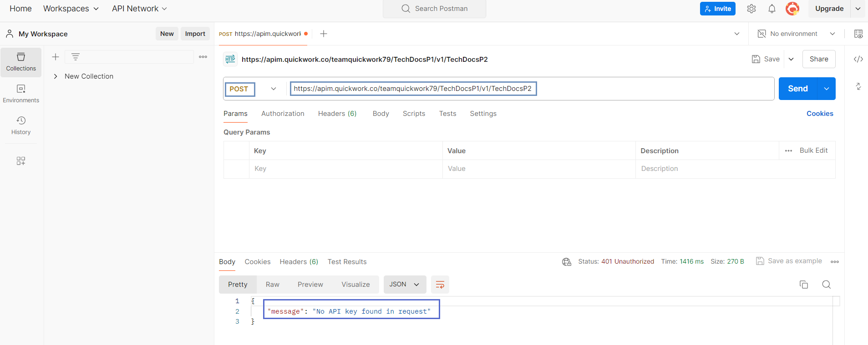Image resolution: width=868 pixels, height=345 pixels.
Task: Click the filter collections icon
Action: (76, 57)
